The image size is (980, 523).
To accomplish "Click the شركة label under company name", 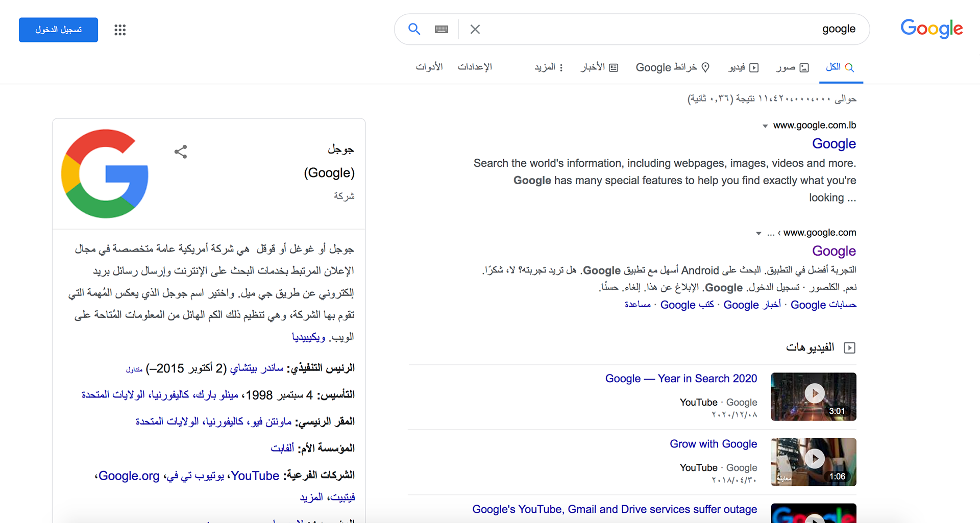I will pyautogui.click(x=344, y=196).
